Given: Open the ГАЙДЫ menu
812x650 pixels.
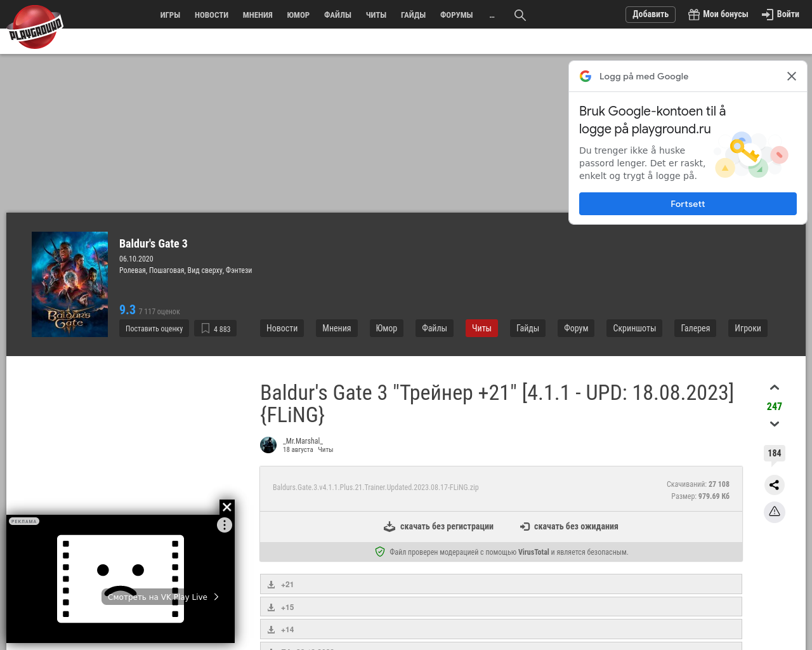Looking at the screenshot, I should pyautogui.click(x=413, y=15).
